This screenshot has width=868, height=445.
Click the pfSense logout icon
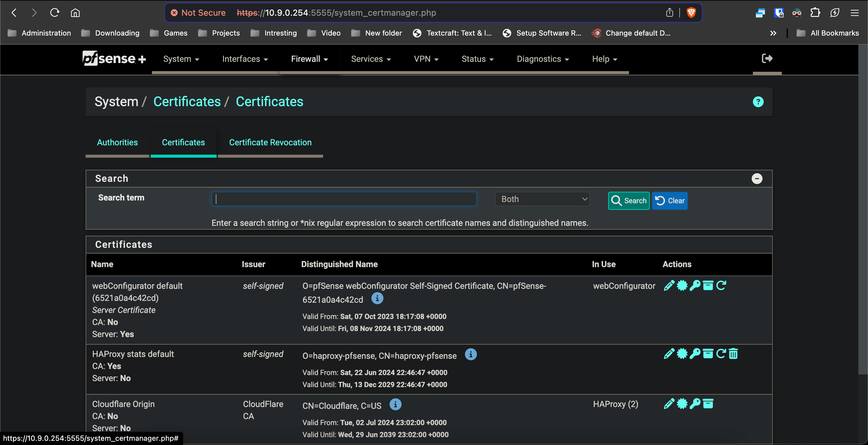point(767,59)
